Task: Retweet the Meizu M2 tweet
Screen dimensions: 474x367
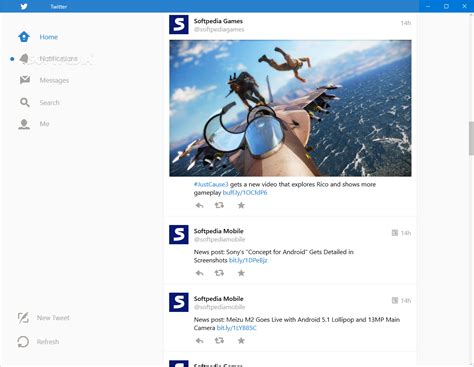Action: pos(219,341)
